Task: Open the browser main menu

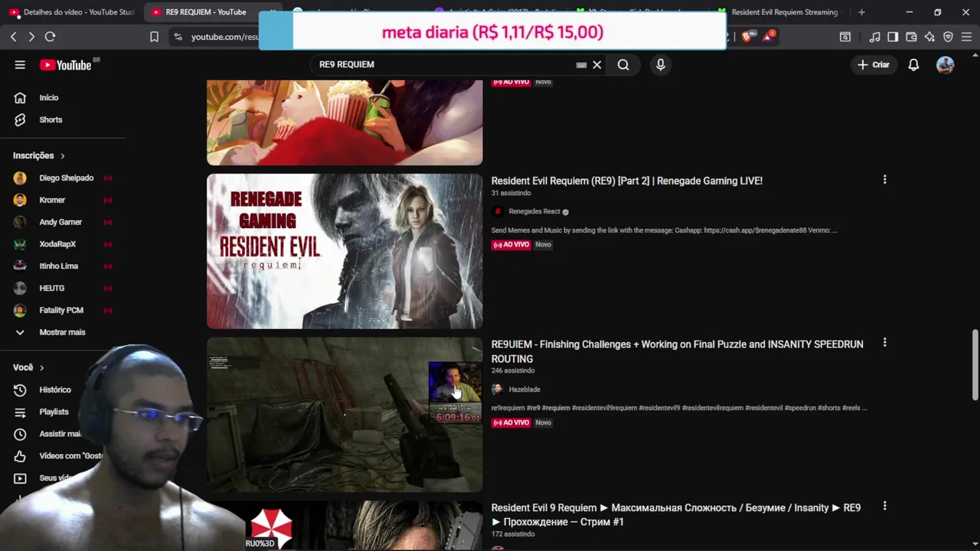Action: pos(966,37)
